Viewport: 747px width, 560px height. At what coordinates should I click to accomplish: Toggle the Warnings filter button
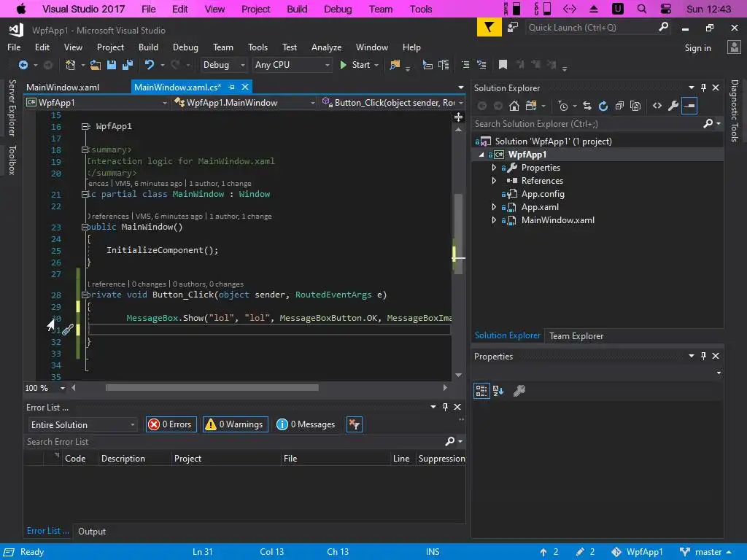(x=236, y=424)
